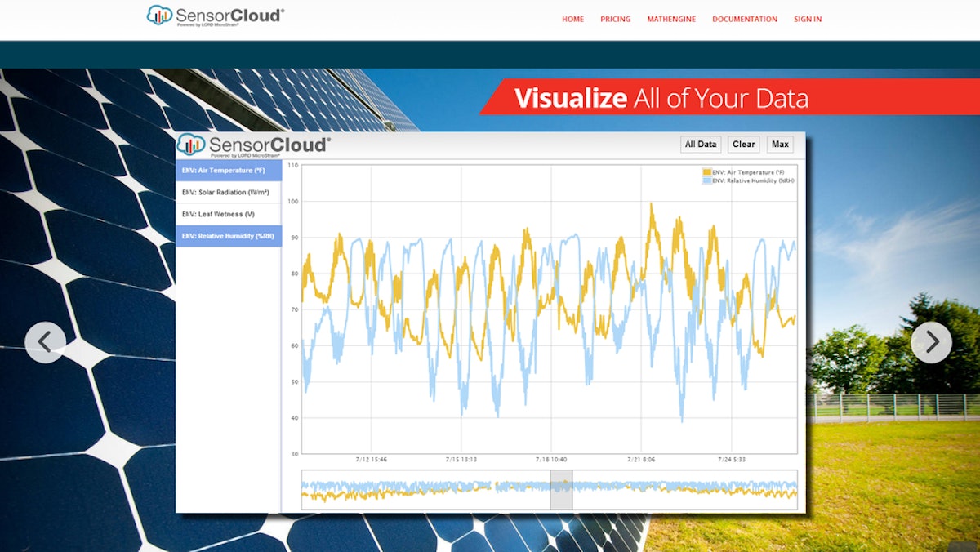Viewport: 980px width, 552px height.
Task: Click the All Data button
Action: (x=701, y=144)
